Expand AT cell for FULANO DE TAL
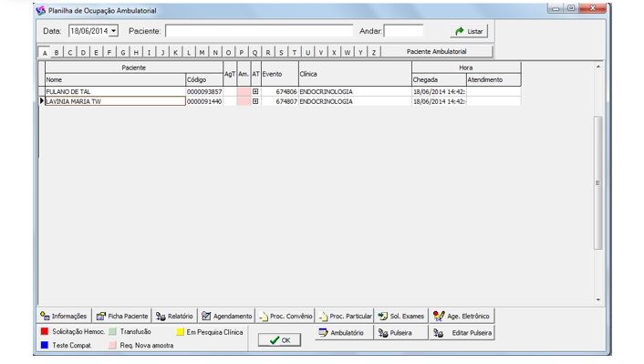Image resolution: width=644 pixels, height=364 pixels. (255, 91)
